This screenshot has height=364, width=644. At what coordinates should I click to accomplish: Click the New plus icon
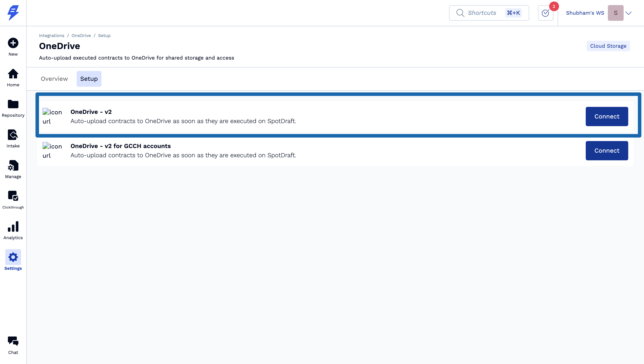point(13,43)
